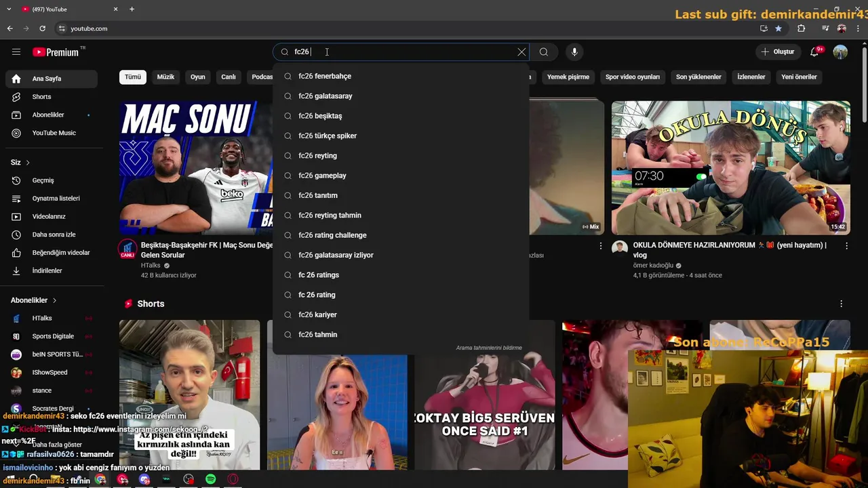
Task: Open HTalks channel subscription
Action: tap(52, 318)
